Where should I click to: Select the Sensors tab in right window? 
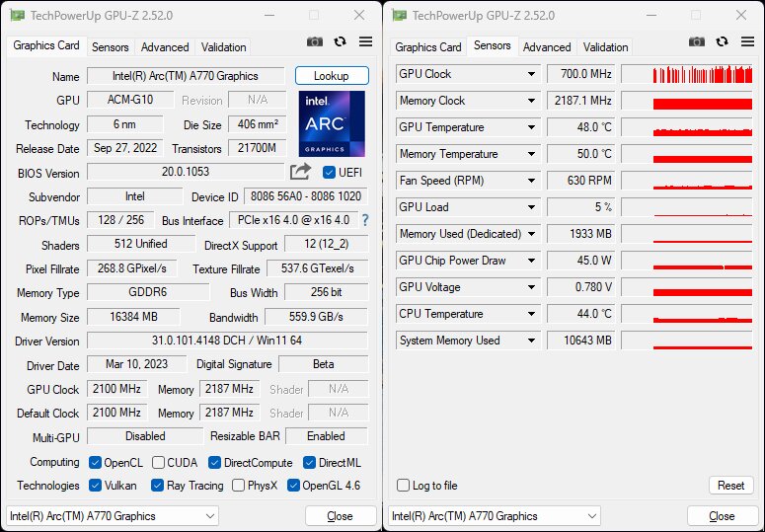493,45
